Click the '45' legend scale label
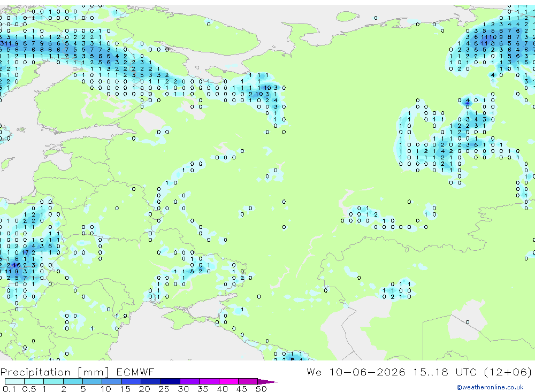Image resolution: width=535 pixels, height=392 pixels. tap(242, 389)
